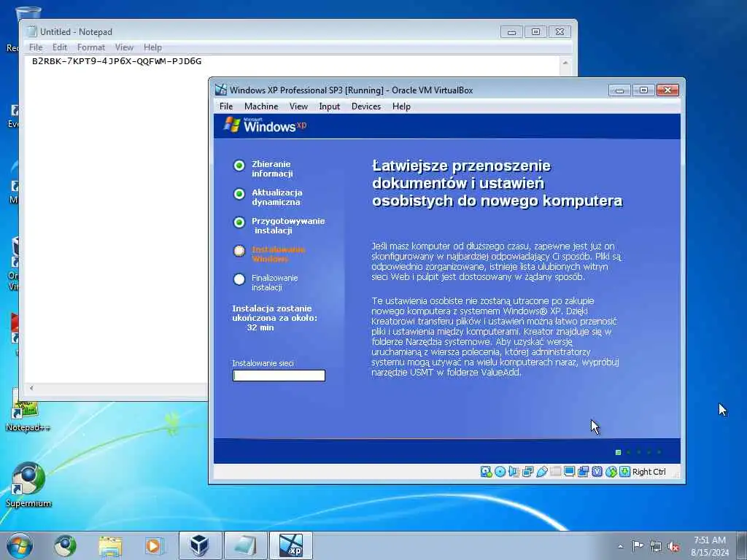The width and height of the screenshot is (747, 560).
Task: Click the green slide indicator dot in XP setup
Action: coord(618,452)
